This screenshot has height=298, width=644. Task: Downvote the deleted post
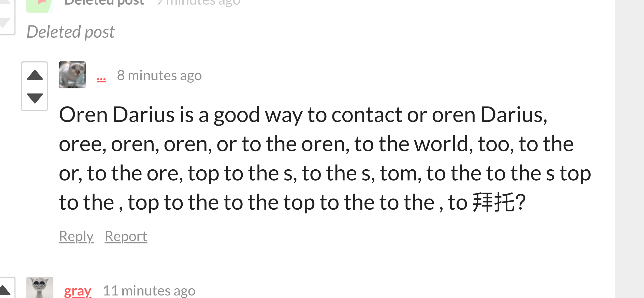point(5,22)
